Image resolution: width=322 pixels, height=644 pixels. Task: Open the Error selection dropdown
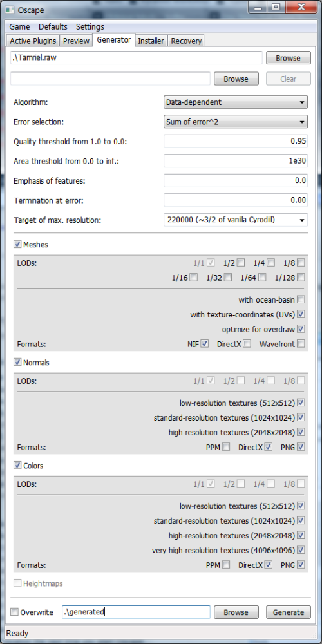pos(235,122)
